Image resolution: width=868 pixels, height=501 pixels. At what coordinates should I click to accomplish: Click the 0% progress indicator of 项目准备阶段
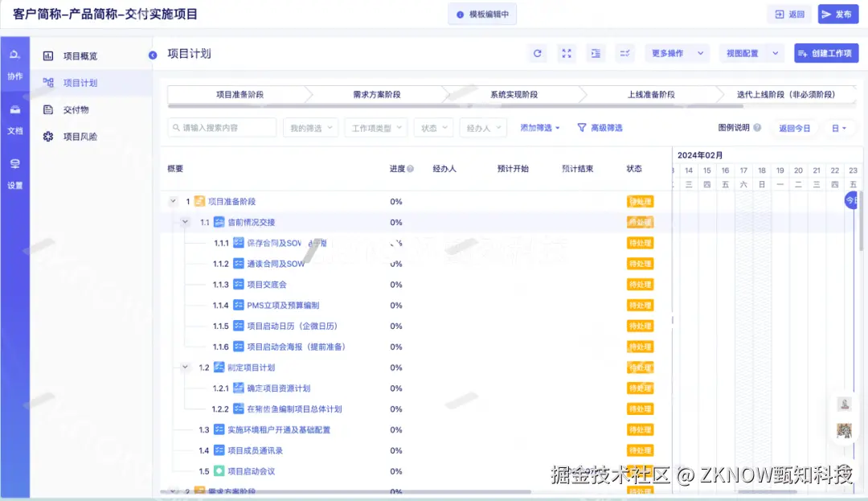(x=395, y=201)
